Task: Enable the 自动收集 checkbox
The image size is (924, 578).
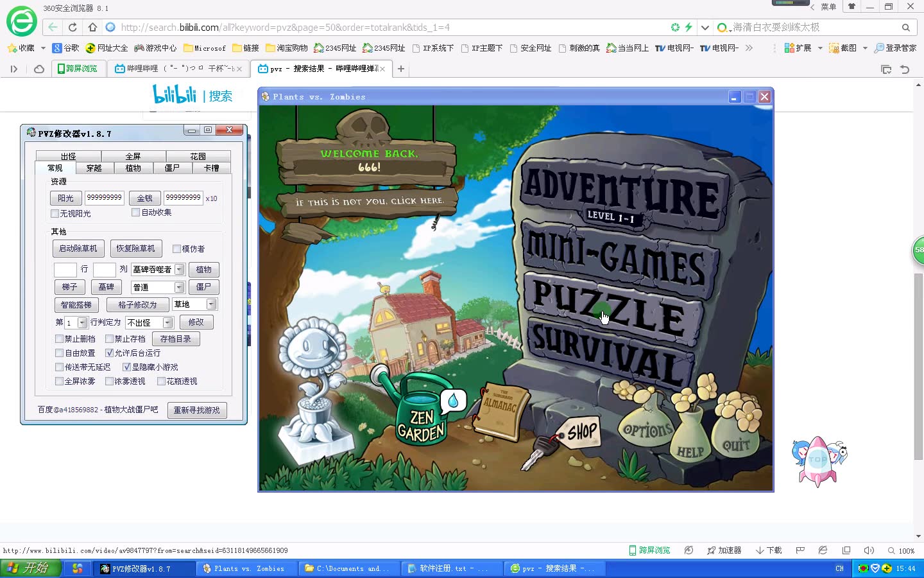Action: tap(135, 213)
